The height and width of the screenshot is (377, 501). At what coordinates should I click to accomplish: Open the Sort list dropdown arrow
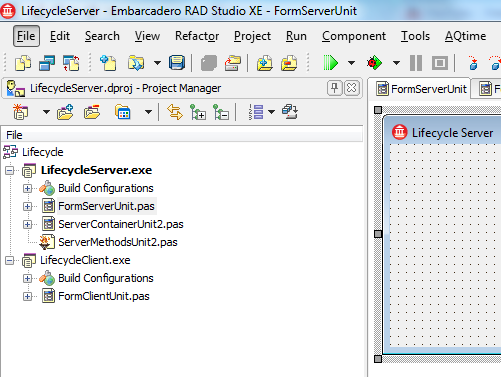[272, 112]
